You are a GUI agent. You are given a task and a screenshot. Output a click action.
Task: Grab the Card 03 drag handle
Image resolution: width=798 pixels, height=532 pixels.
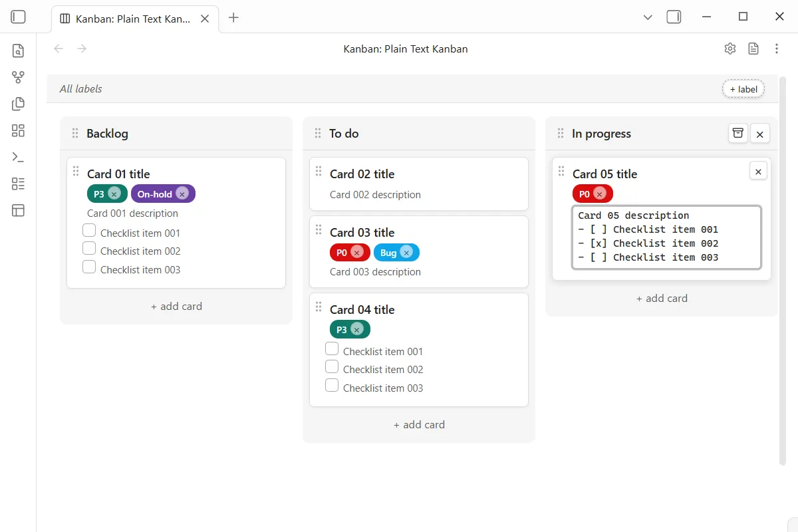point(319,229)
